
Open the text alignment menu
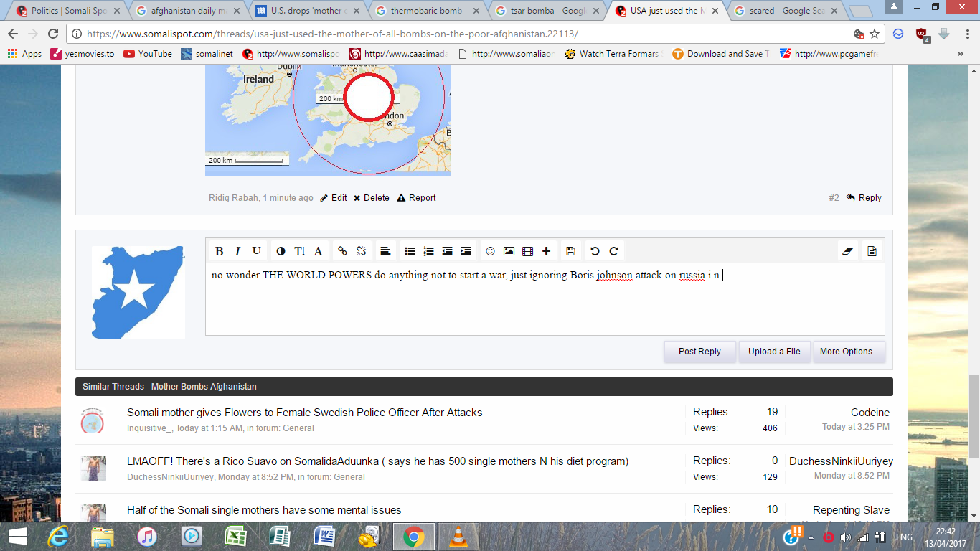point(385,251)
